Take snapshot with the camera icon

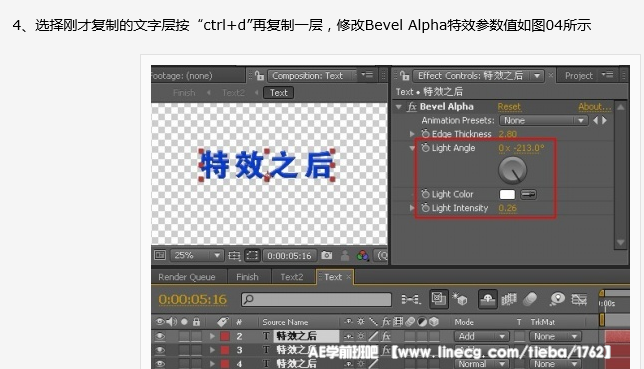click(327, 256)
